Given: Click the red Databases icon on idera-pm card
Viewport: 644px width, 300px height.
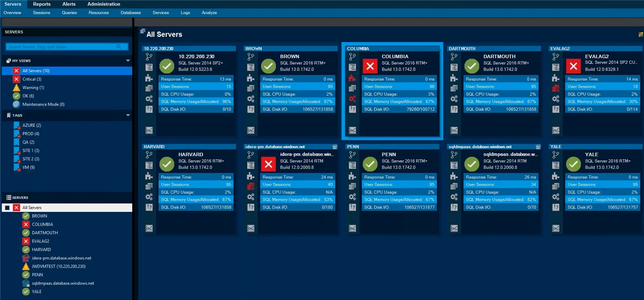Looking at the screenshot, I should 250,186.
